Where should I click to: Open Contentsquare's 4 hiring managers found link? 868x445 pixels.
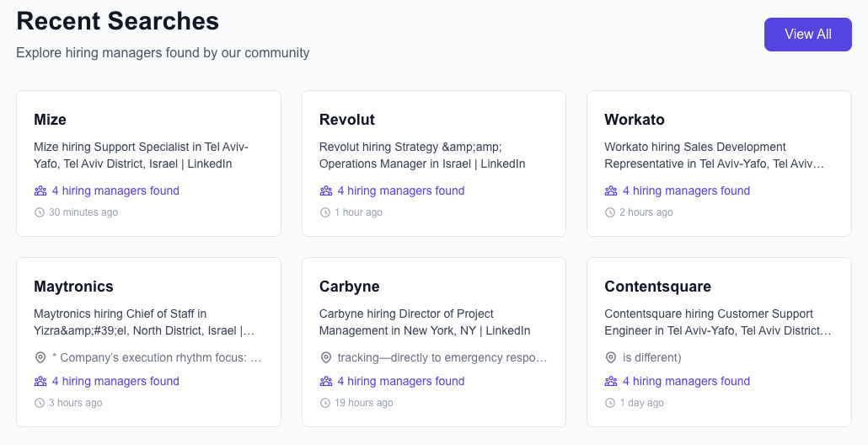tap(686, 381)
